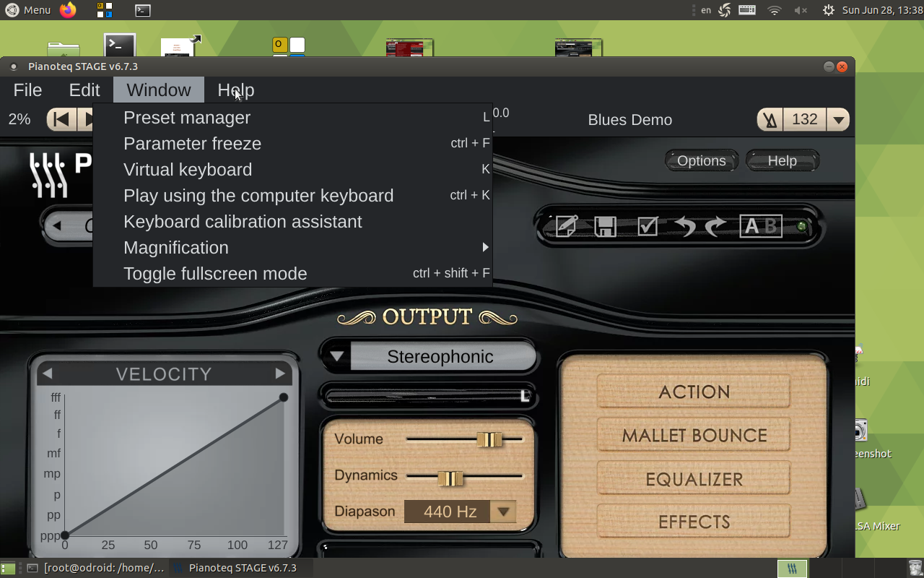The width and height of the screenshot is (924, 578).
Task: Open the Wi-Fi network indicator
Action: point(775,10)
